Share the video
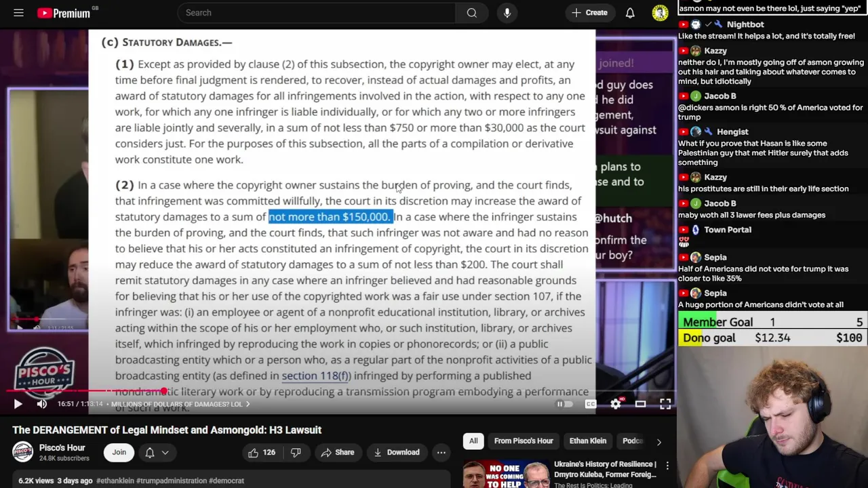The height and width of the screenshot is (488, 868). point(338,452)
